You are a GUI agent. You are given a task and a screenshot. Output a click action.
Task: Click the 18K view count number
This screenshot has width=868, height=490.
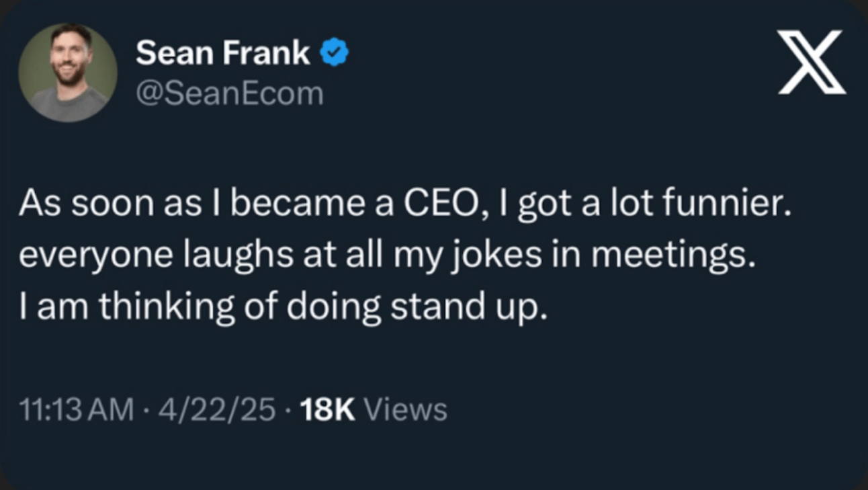[328, 410]
